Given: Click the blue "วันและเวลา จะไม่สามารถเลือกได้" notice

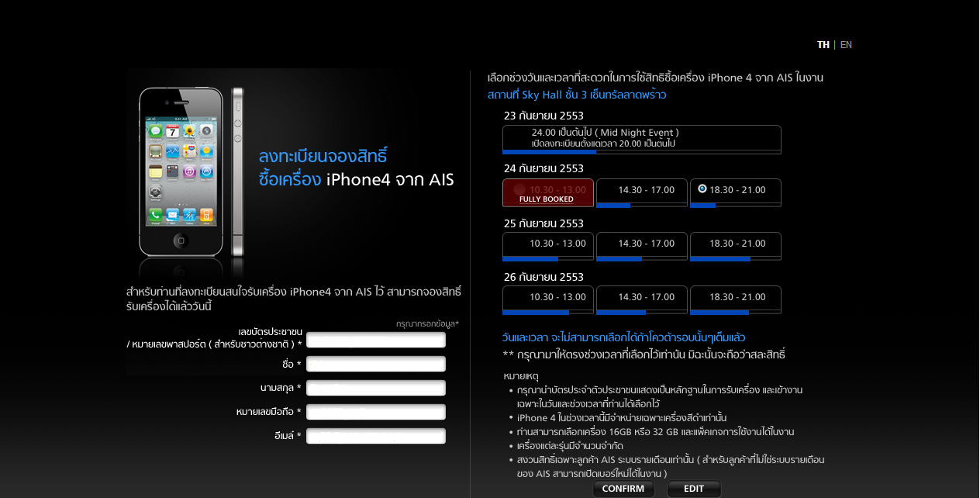Looking at the screenshot, I should point(624,337).
